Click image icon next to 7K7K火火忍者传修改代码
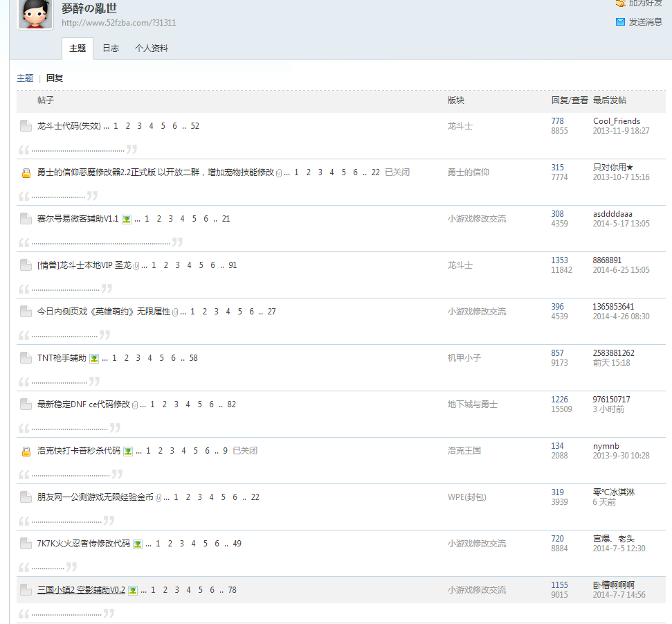Viewport: 672px width, 624px height. tap(138, 544)
